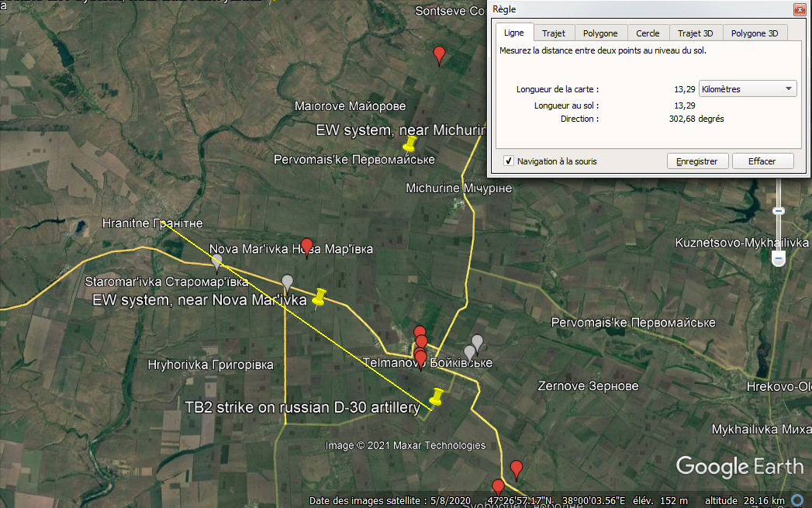Open the Cercle tab

pos(648,33)
